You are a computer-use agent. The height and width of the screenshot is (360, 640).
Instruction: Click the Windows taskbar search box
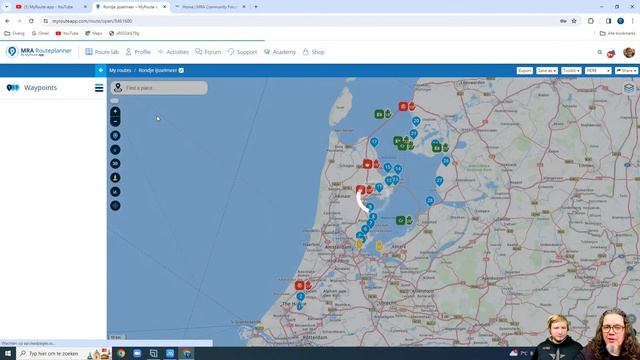click(63, 353)
